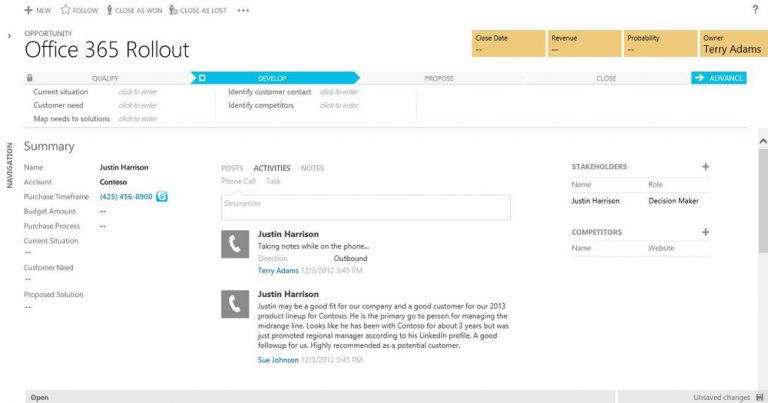Switch to the Activities tab
The height and width of the screenshot is (403, 768).
point(272,168)
